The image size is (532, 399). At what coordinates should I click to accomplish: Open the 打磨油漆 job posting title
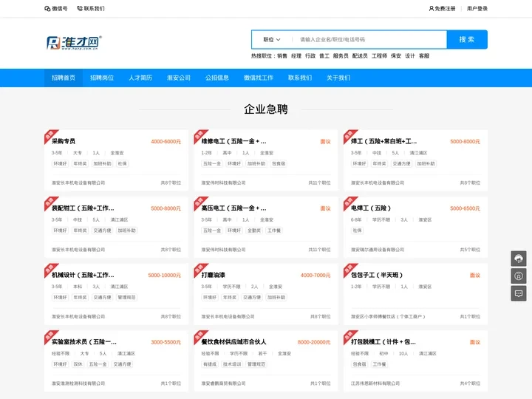[213, 275]
